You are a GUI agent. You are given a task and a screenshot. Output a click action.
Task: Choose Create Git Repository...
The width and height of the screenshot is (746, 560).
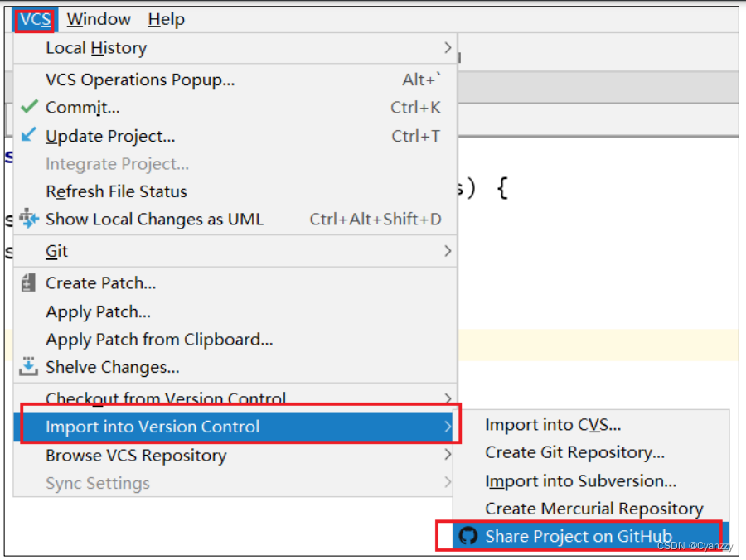pos(591,452)
